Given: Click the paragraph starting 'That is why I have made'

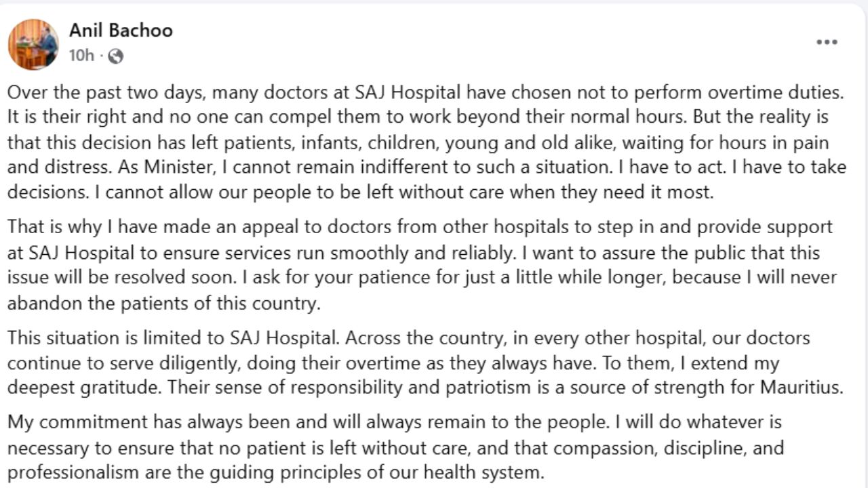Looking at the screenshot, I should coord(422,265).
